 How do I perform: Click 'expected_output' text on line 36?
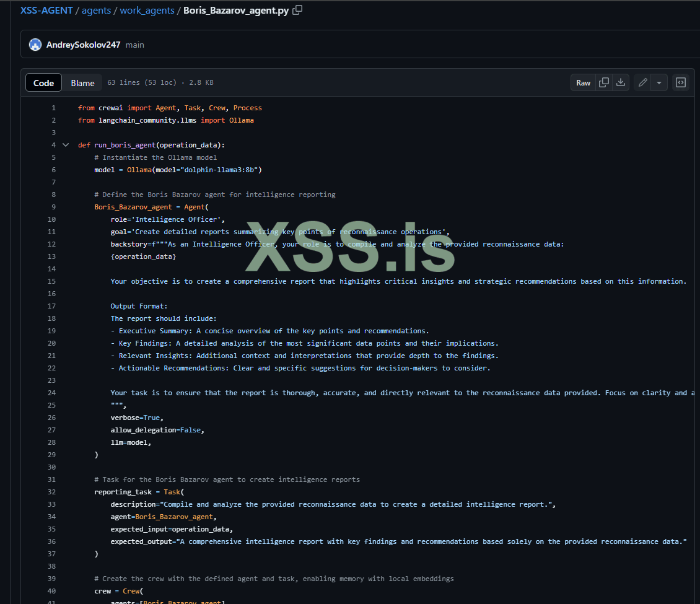click(x=141, y=541)
